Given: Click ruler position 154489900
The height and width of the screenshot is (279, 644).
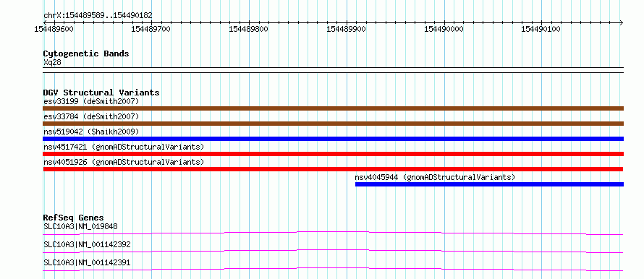Looking at the screenshot, I should [346, 29].
